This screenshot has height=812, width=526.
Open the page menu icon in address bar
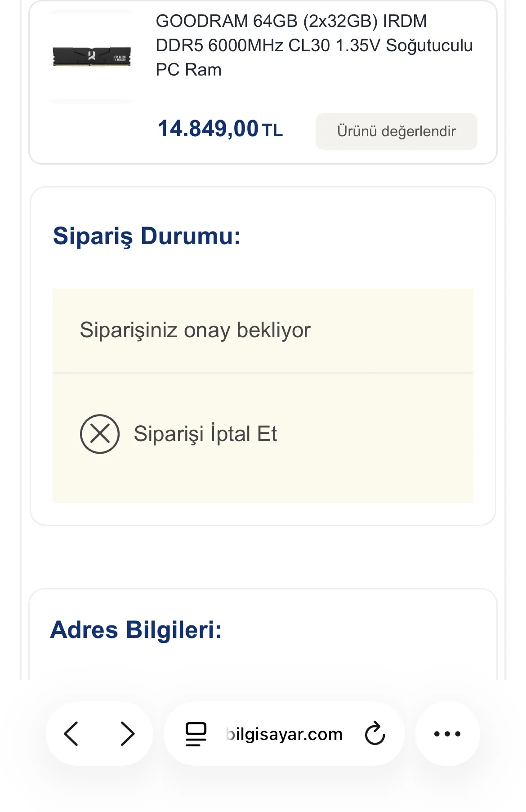196,734
